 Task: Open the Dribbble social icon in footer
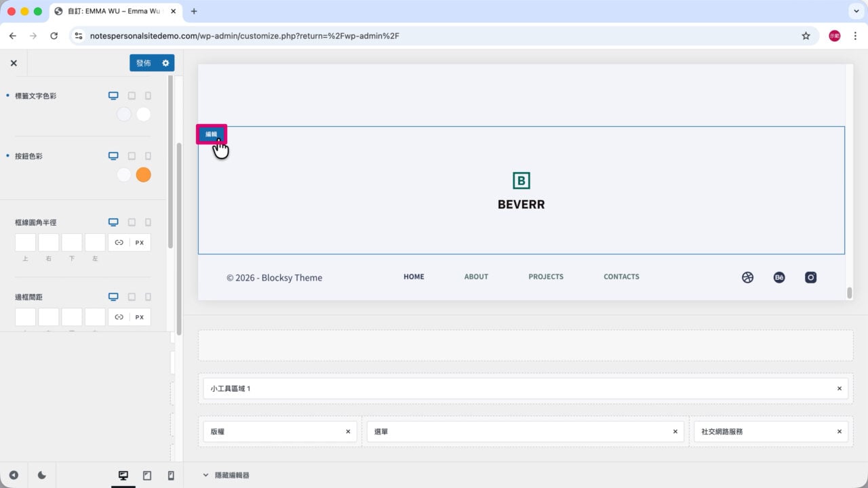tap(747, 277)
